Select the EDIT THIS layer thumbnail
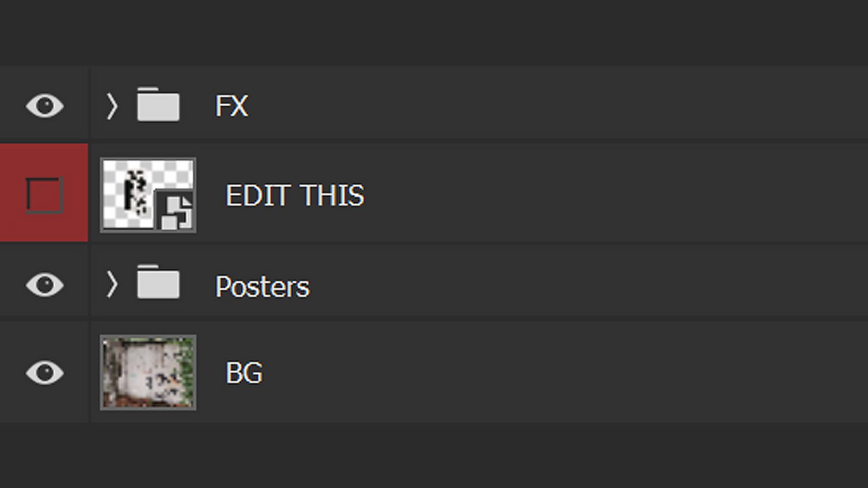The height and width of the screenshot is (488, 868). pyautogui.click(x=148, y=195)
